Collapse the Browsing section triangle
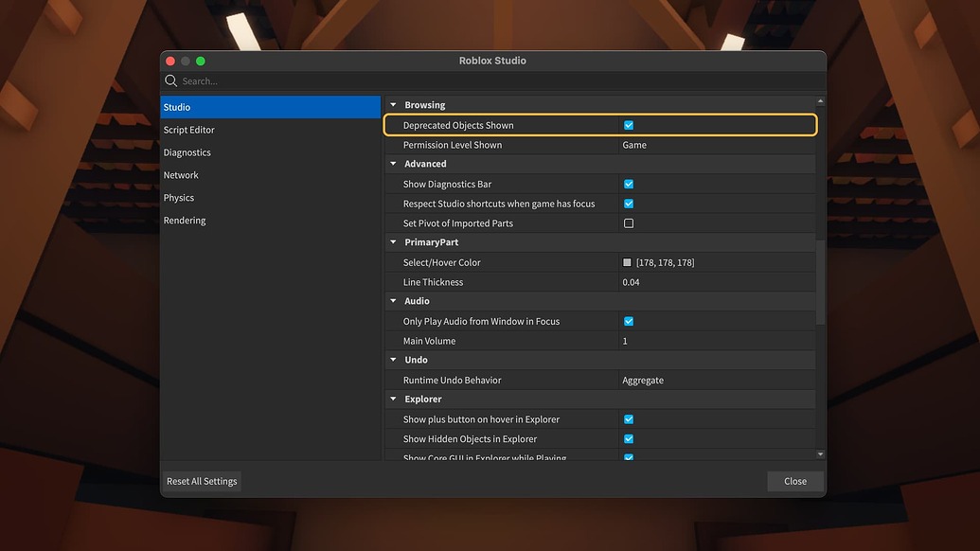Image resolution: width=980 pixels, height=551 pixels. pyautogui.click(x=393, y=104)
